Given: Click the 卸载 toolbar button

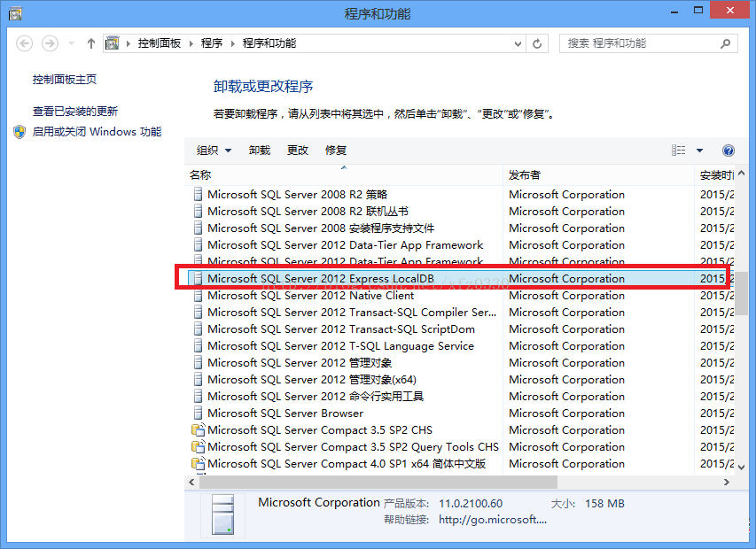Looking at the screenshot, I should [x=260, y=151].
